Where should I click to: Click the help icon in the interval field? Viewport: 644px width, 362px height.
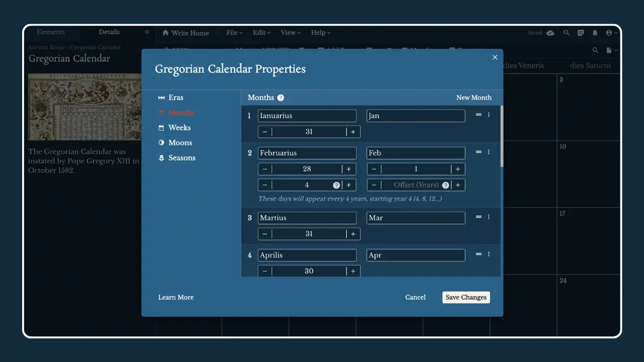[336, 185]
